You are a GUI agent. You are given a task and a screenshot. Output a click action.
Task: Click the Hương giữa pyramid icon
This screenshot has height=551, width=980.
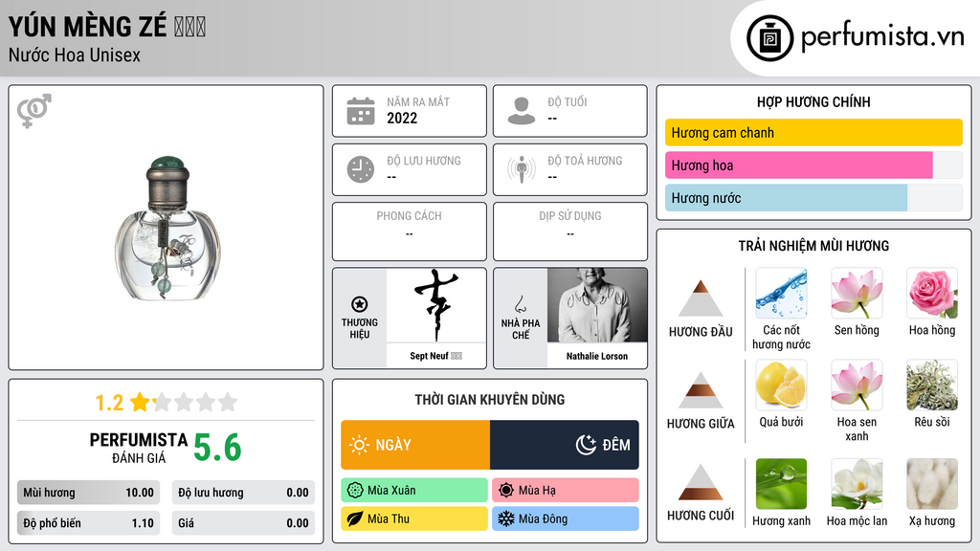[x=701, y=390]
